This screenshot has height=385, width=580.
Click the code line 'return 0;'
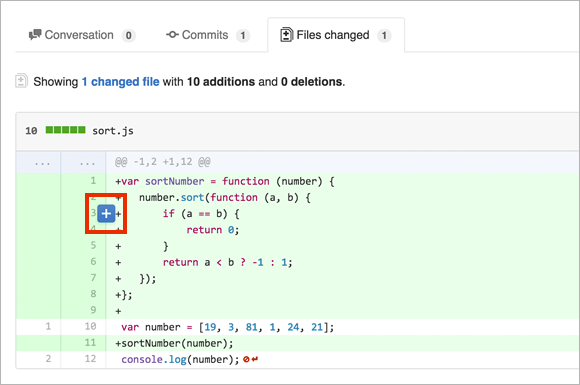(x=213, y=230)
